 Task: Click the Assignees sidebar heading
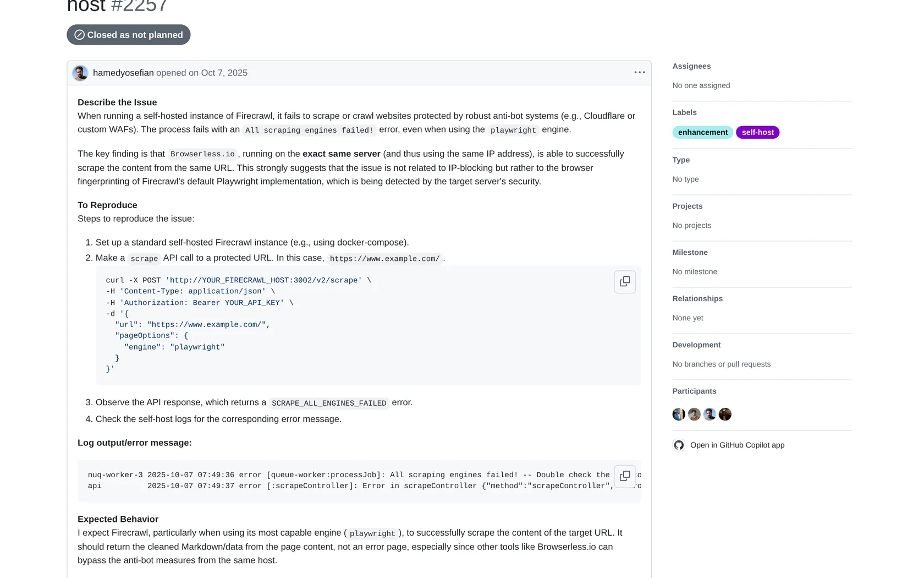691,66
